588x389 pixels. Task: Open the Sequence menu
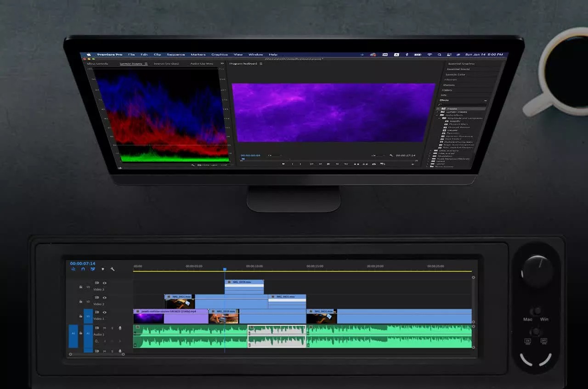tap(175, 55)
